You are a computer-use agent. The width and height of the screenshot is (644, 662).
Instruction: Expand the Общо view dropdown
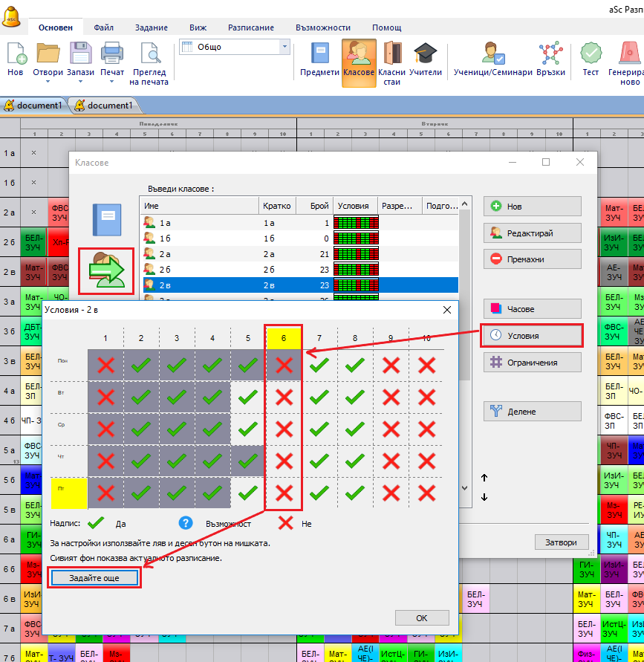284,47
